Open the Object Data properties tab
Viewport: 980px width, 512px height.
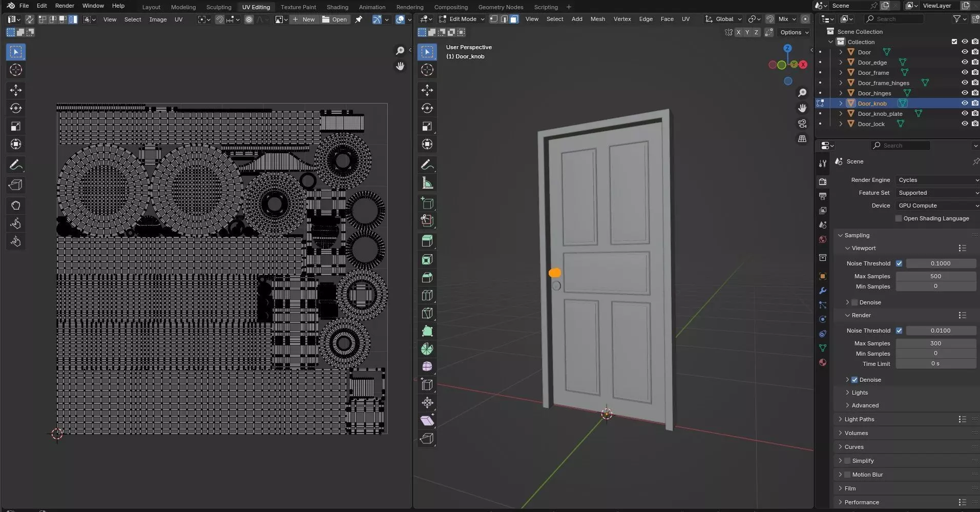tap(823, 348)
